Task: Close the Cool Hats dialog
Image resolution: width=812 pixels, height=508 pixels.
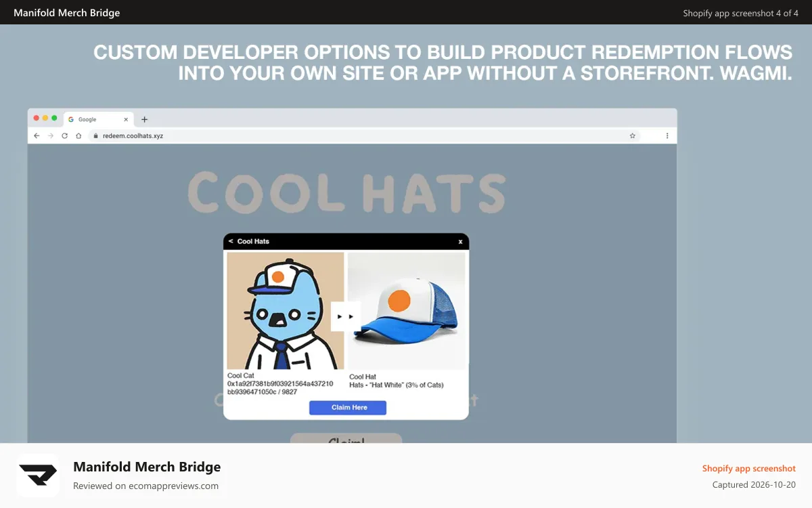Action: pyautogui.click(x=460, y=241)
